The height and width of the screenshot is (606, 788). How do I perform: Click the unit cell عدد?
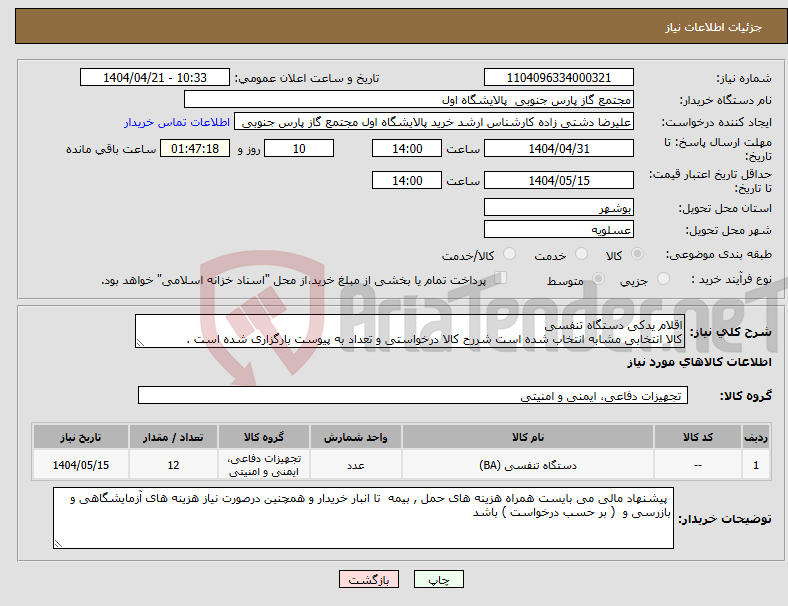(x=356, y=465)
